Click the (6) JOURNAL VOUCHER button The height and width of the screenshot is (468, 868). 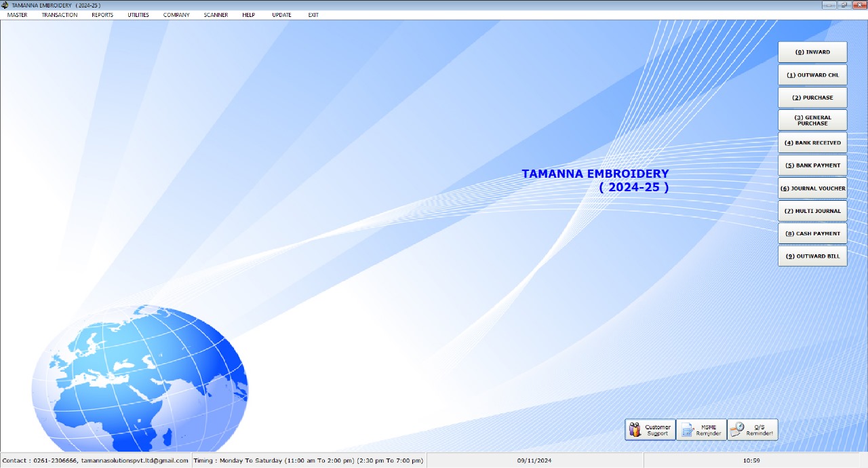click(812, 189)
